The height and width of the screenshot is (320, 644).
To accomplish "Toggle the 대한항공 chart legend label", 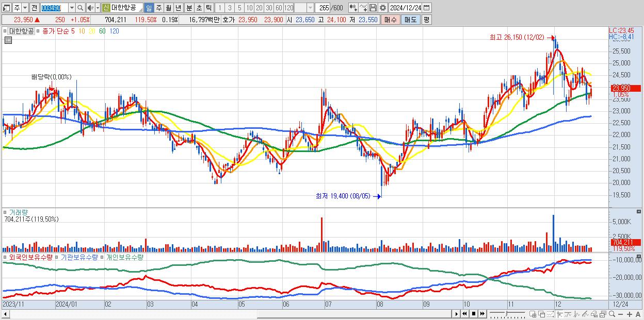I will (21, 31).
